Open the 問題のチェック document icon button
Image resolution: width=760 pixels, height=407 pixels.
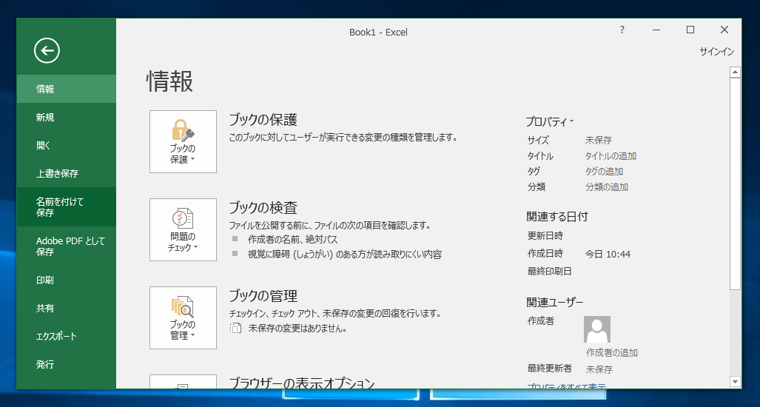point(183,230)
